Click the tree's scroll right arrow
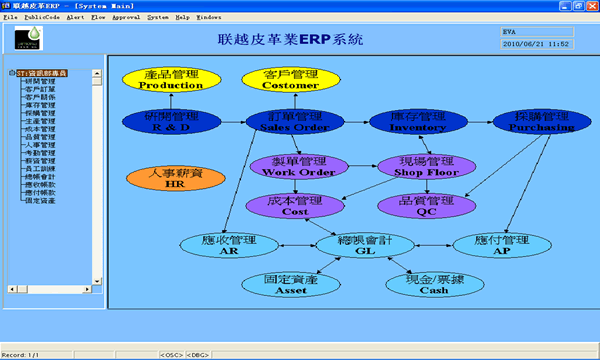The width and height of the screenshot is (600, 360). (87, 289)
